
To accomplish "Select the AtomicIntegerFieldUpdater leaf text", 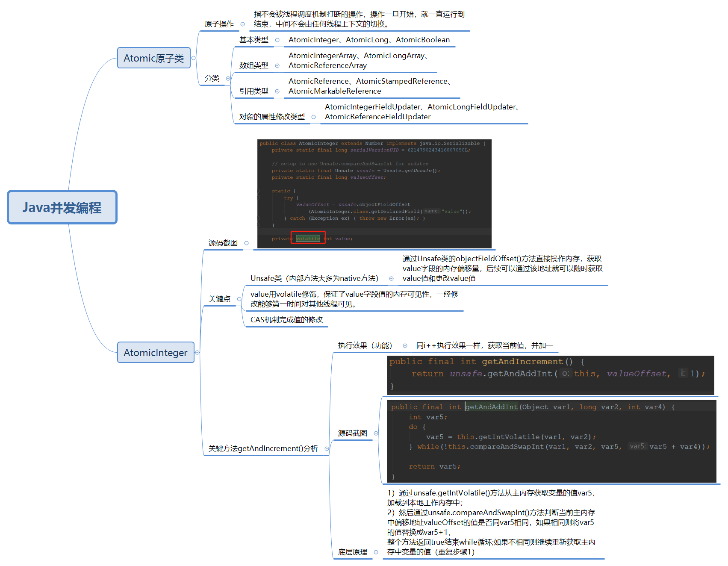I will [x=422, y=112].
